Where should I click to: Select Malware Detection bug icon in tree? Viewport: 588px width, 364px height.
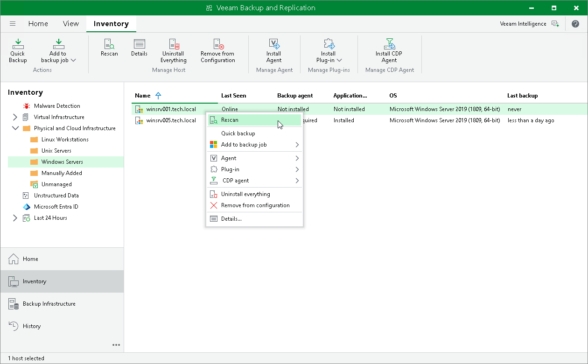pyautogui.click(x=26, y=106)
